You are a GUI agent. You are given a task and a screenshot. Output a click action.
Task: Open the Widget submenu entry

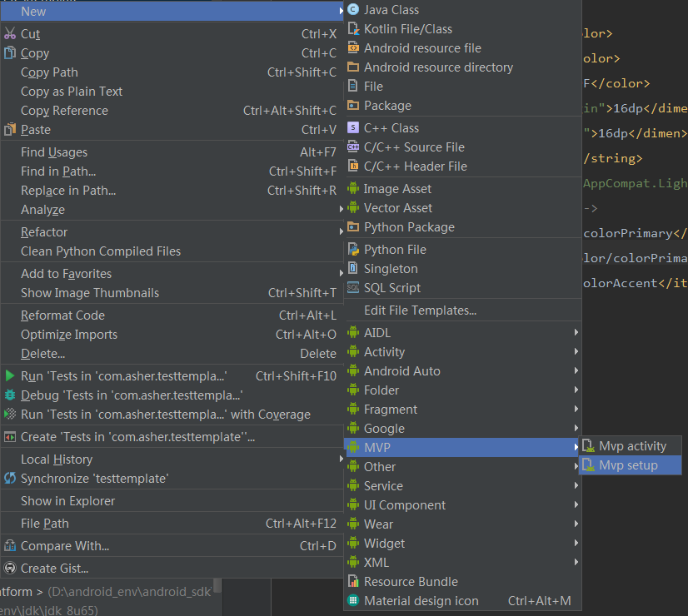462,544
